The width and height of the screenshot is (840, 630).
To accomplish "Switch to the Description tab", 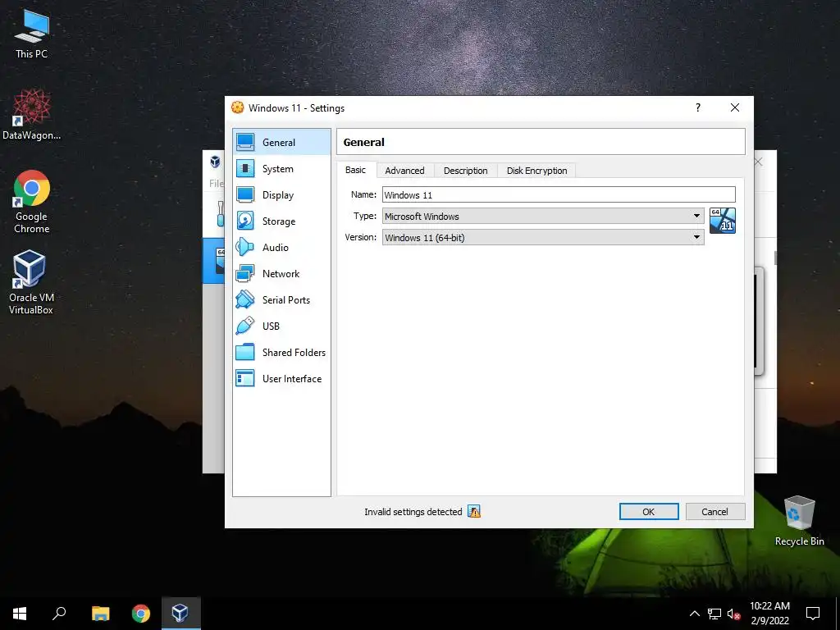I will coord(466,171).
